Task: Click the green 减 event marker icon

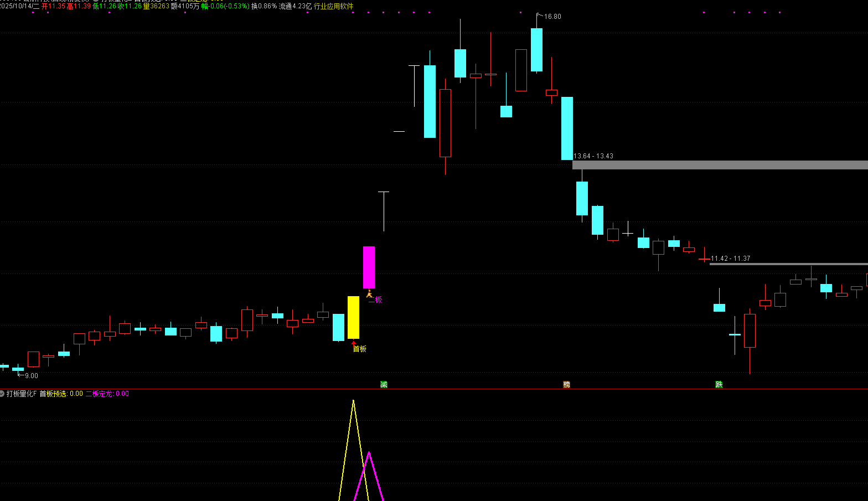Action: [x=384, y=384]
